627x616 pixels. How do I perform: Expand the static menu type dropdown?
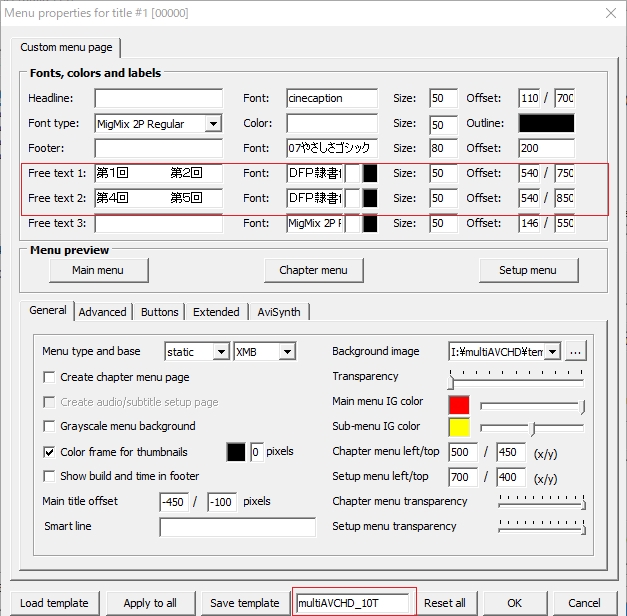point(221,352)
